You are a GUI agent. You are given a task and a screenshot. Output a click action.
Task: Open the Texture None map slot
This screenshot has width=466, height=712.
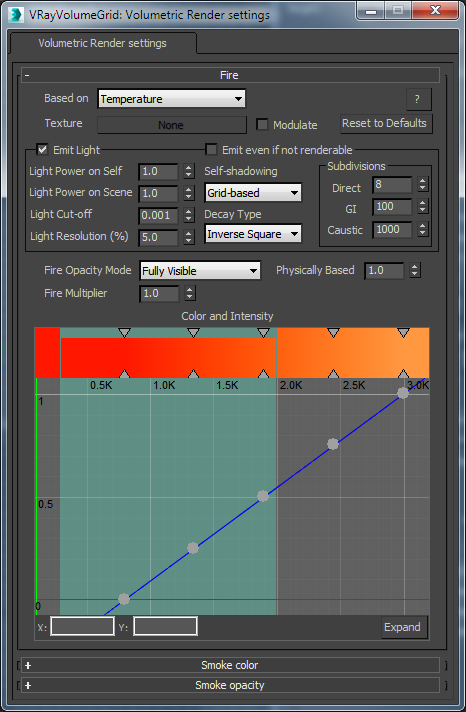pyautogui.click(x=172, y=125)
